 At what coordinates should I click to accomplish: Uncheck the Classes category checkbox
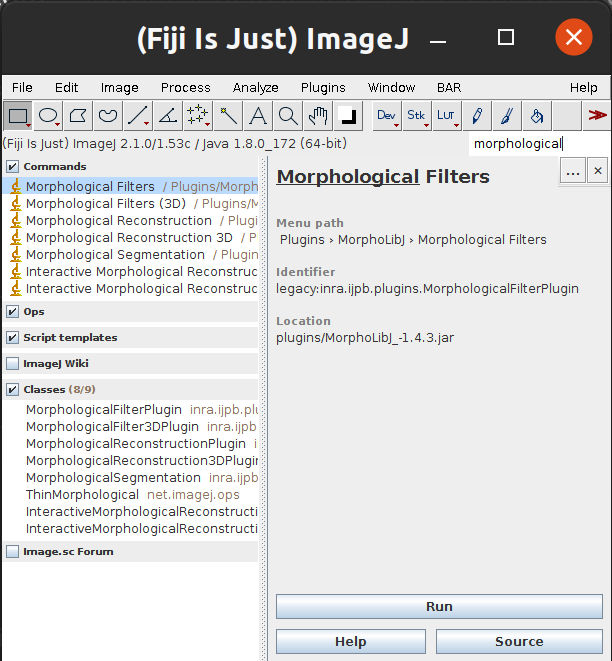pos(13,390)
